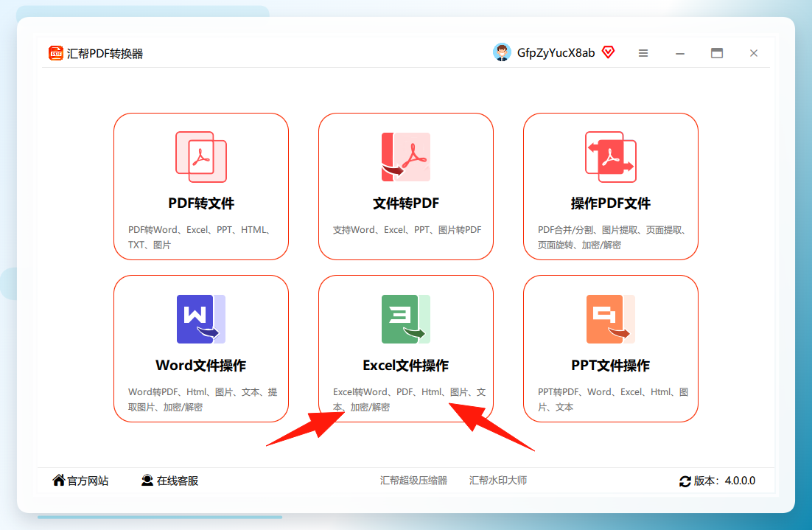Image resolution: width=812 pixels, height=530 pixels.
Task: Click the refresh icon beside 版本
Action: click(x=685, y=481)
